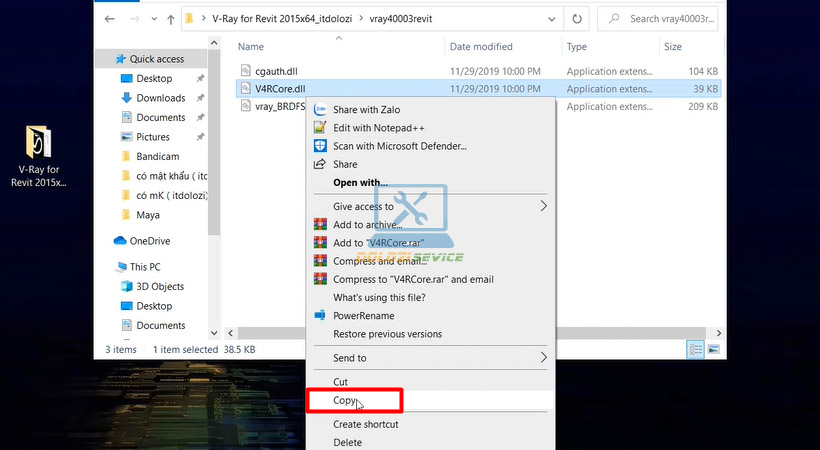Expand the address bar history dropdown
Viewport: 820px width, 450px height.
(x=551, y=19)
